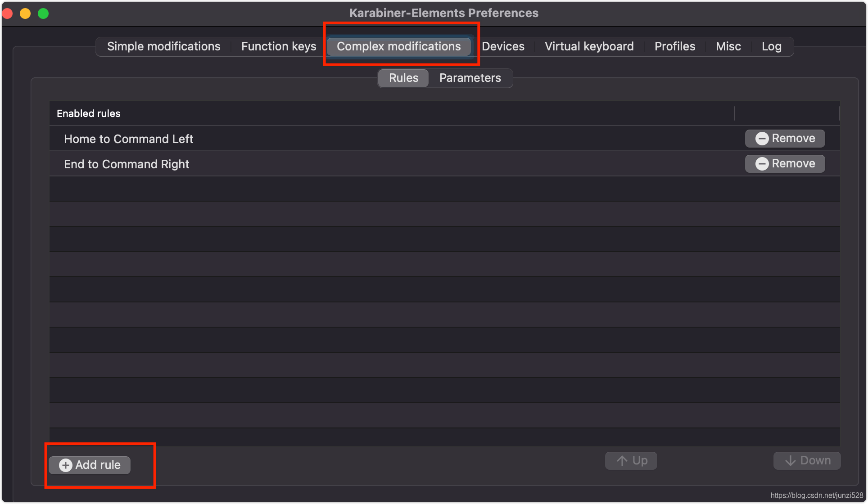Select the Complex modifications tab
This screenshot has width=868, height=504.
(399, 46)
